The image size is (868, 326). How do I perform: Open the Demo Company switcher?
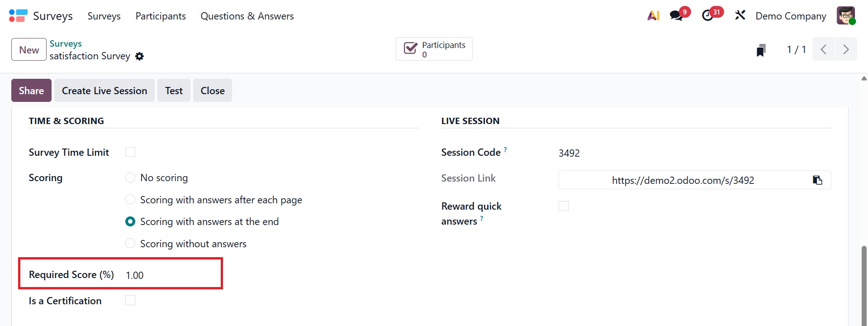click(x=791, y=16)
